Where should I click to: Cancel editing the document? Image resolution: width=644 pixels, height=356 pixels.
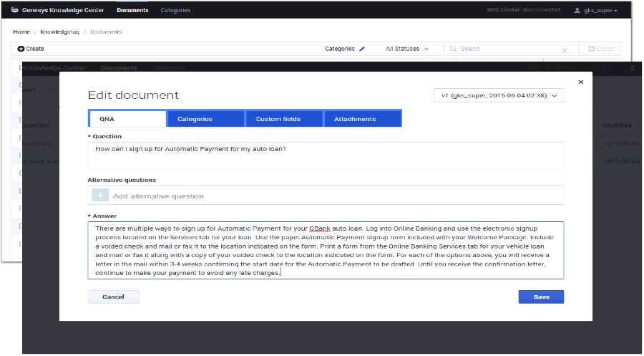(113, 297)
